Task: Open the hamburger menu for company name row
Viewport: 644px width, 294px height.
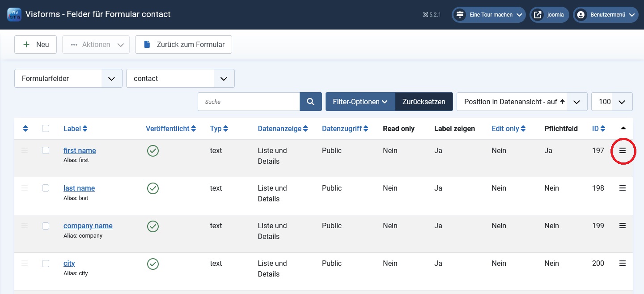Action: 623,226
